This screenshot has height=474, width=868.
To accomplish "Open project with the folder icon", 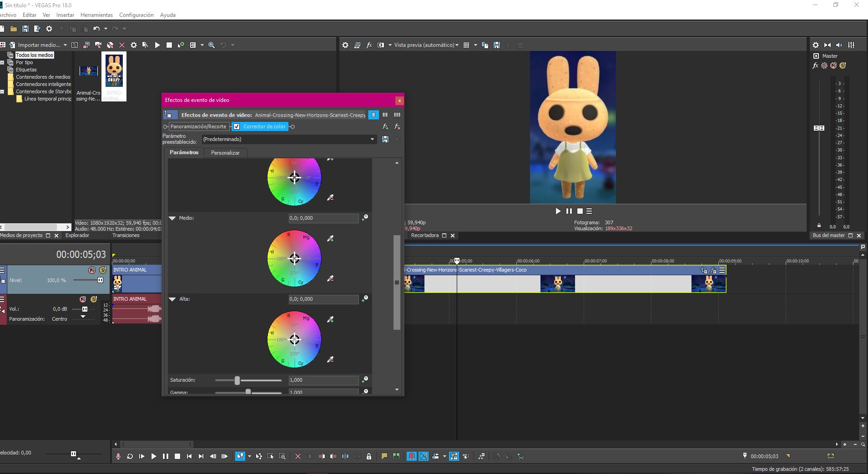I will (14, 29).
